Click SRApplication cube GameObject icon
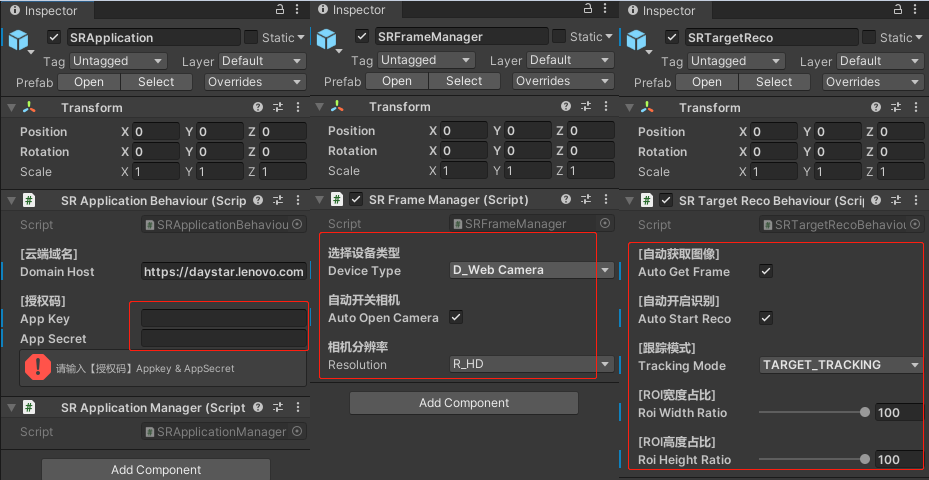This screenshot has height=480, width=929. click(18, 40)
